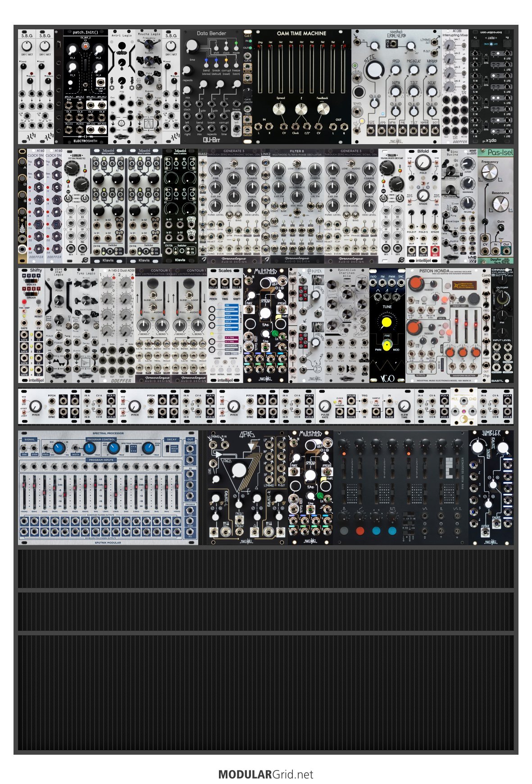Viewport: 532px width, 784px height.
Task: Select the WMD MMF filter module
Action: coord(468,206)
